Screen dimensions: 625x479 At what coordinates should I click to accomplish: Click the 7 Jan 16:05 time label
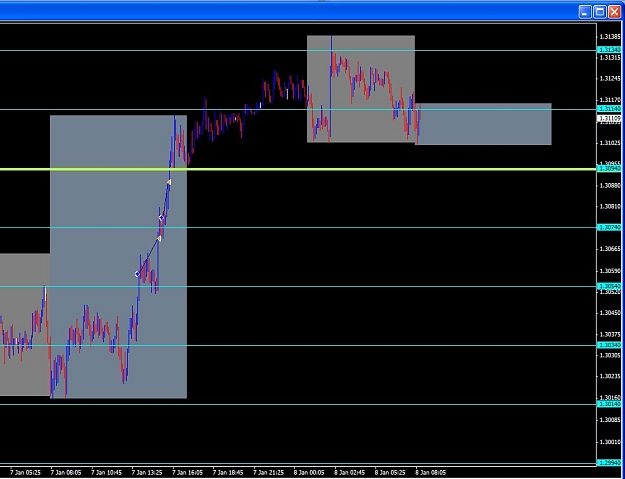click(x=187, y=473)
